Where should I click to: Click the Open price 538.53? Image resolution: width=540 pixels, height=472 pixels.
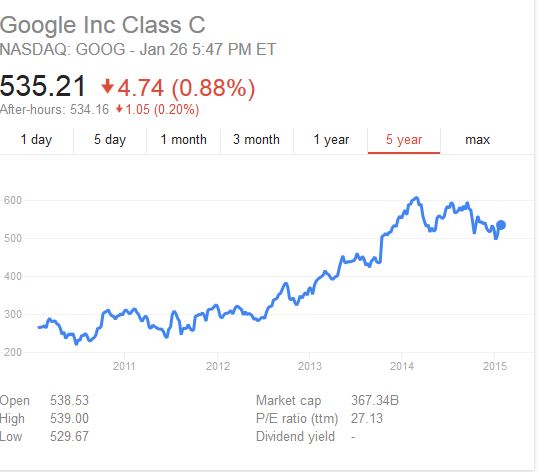point(69,400)
